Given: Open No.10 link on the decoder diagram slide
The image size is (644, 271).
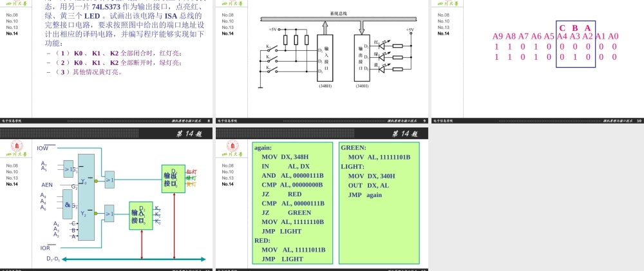Looking at the screenshot, I should [12, 172].
